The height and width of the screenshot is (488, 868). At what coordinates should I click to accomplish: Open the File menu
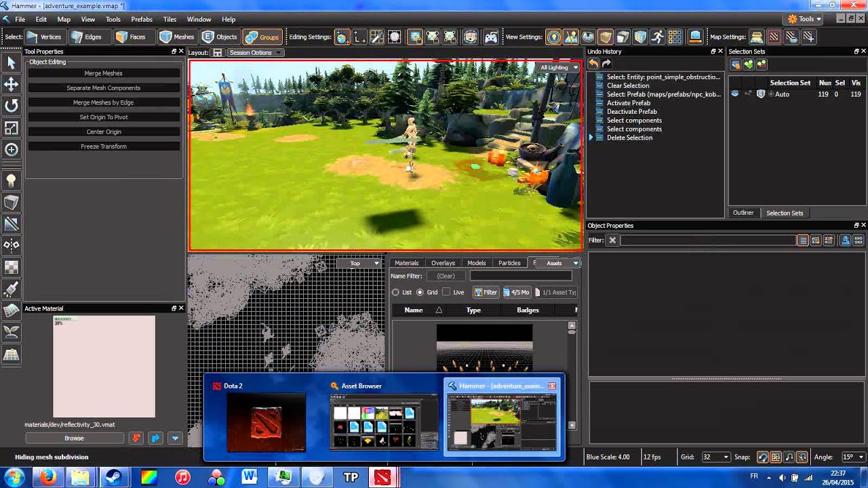click(x=20, y=19)
